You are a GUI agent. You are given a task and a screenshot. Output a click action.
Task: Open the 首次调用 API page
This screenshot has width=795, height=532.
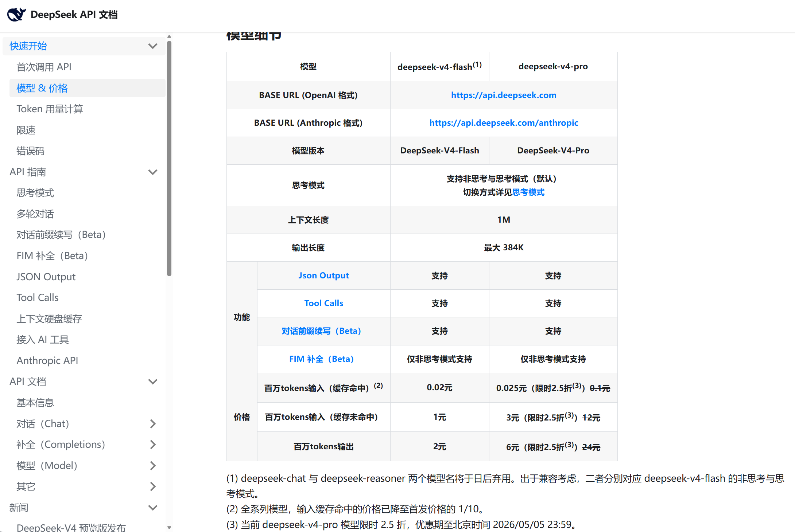[44, 67]
